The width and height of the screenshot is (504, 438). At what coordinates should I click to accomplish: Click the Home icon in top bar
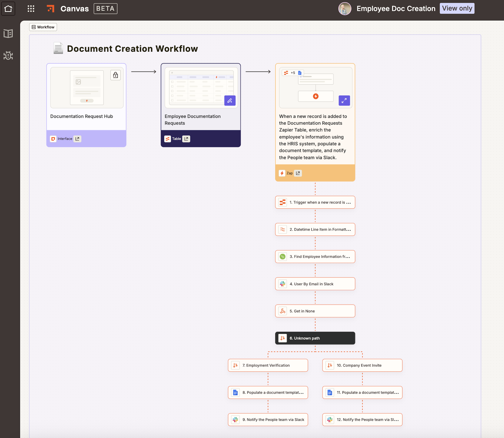8,9
